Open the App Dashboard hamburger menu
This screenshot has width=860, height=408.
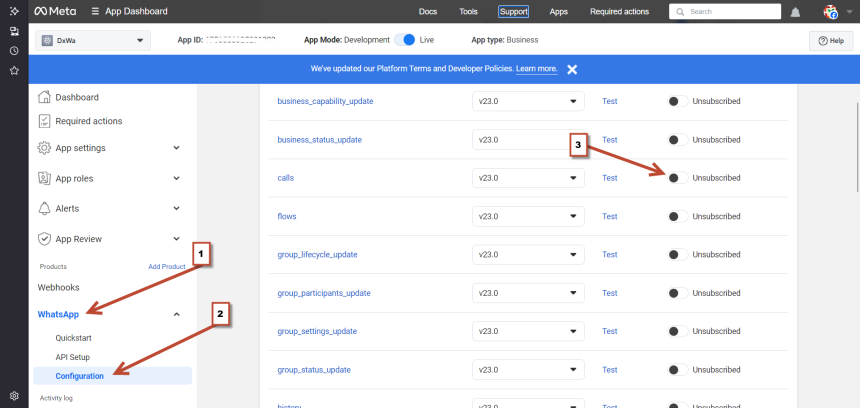point(95,11)
